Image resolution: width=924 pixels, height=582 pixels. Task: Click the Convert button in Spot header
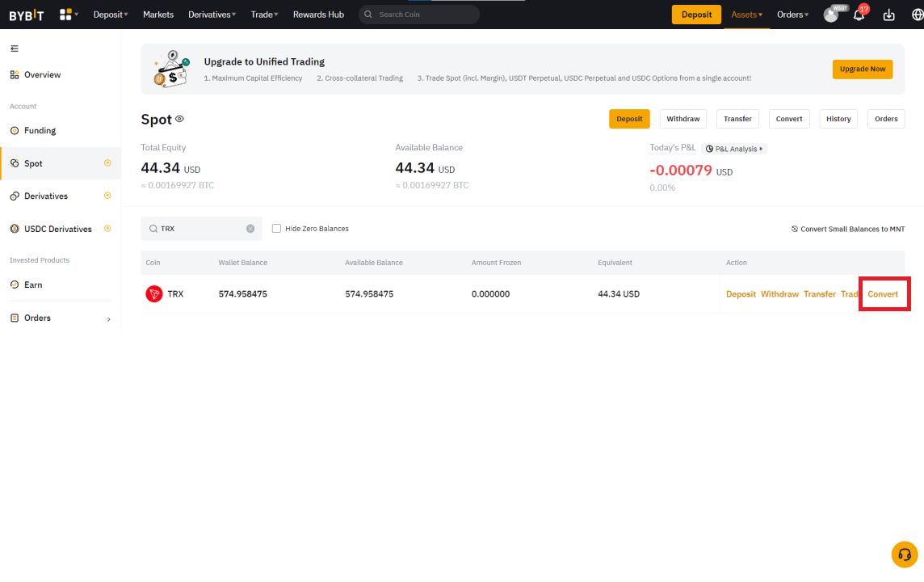click(789, 119)
